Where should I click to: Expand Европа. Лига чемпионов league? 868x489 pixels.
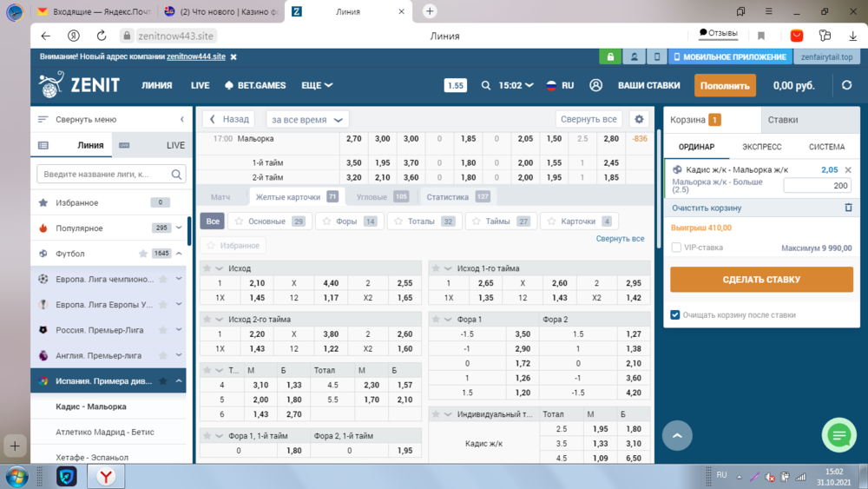pyautogui.click(x=179, y=279)
